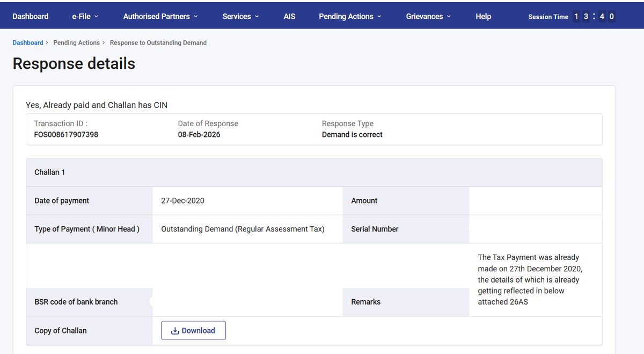
Task: Expand the e-File dropdown menu
Action: (x=85, y=16)
